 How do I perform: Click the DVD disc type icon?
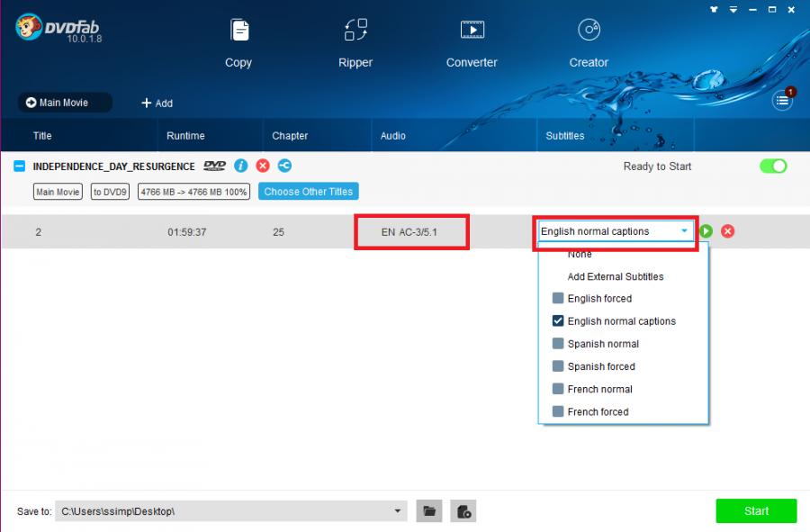pyautogui.click(x=214, y=166)
